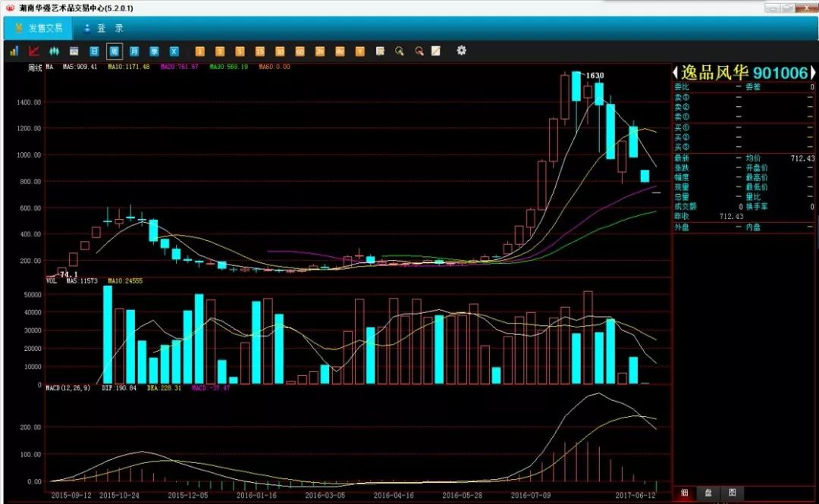819x504 pixels.
Task: Zoom out chart with red magnifier
Action: (419, 51)
